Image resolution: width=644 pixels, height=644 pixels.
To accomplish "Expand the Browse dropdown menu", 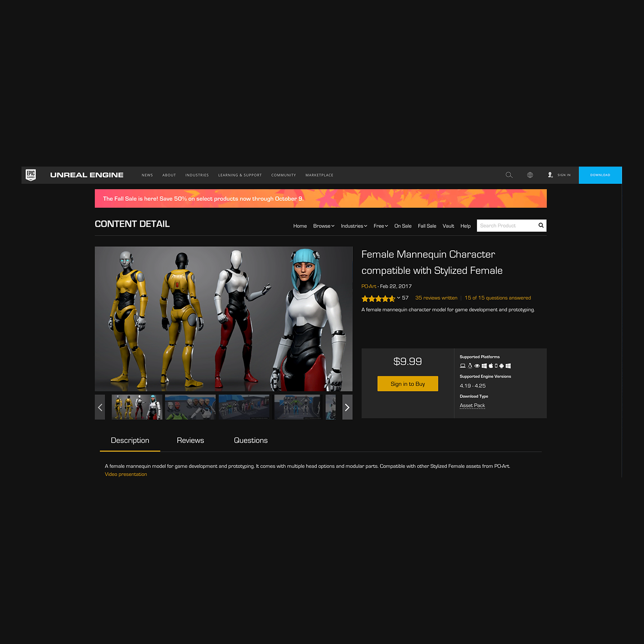I will pos(324,226).
